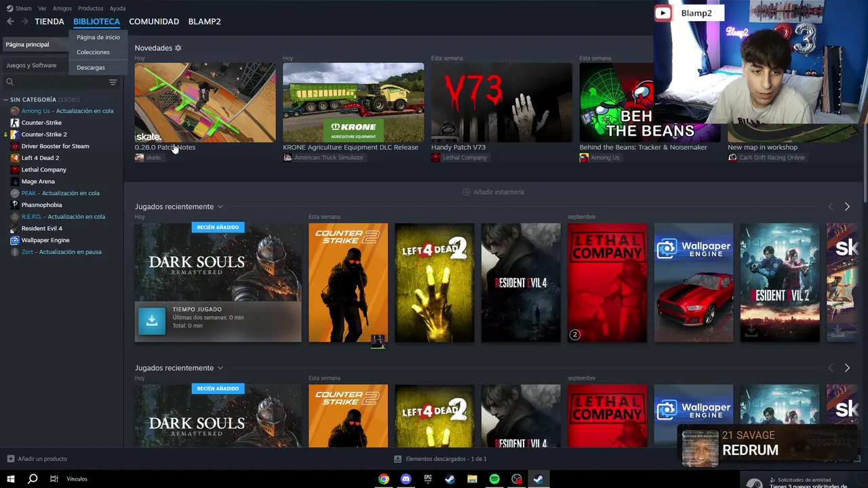Screen dimensions: 868x488
Task: Select the R.E.P.O. game icon
Action: coord(14,217)
